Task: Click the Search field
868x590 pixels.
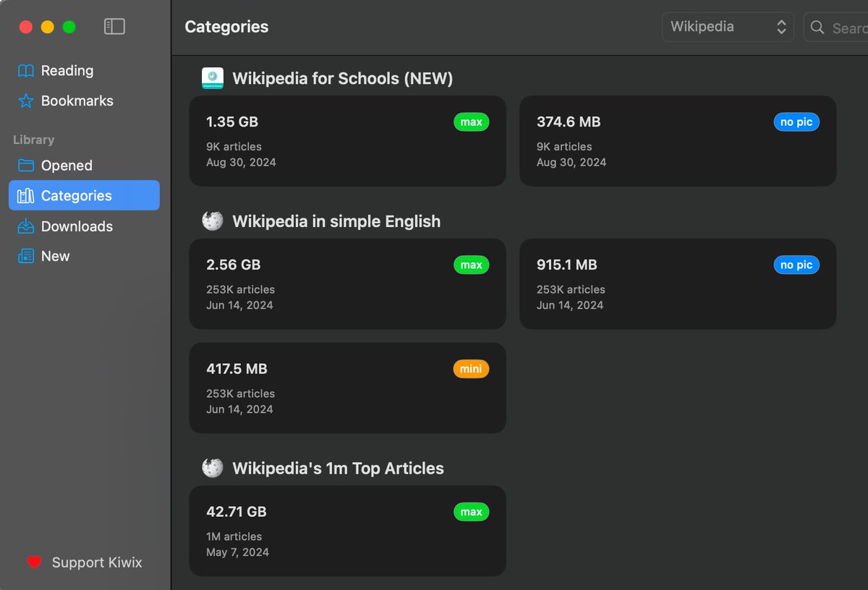Action: 836,27
